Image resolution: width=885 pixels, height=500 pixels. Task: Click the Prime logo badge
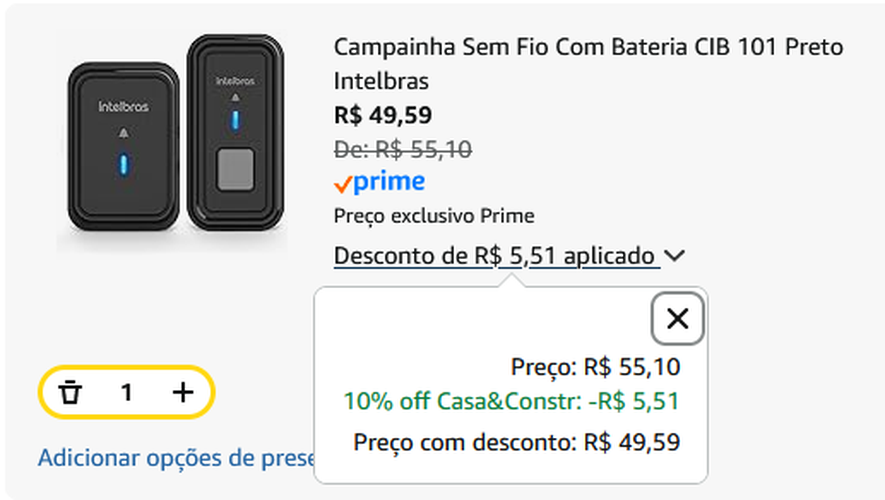pos(380,182)
